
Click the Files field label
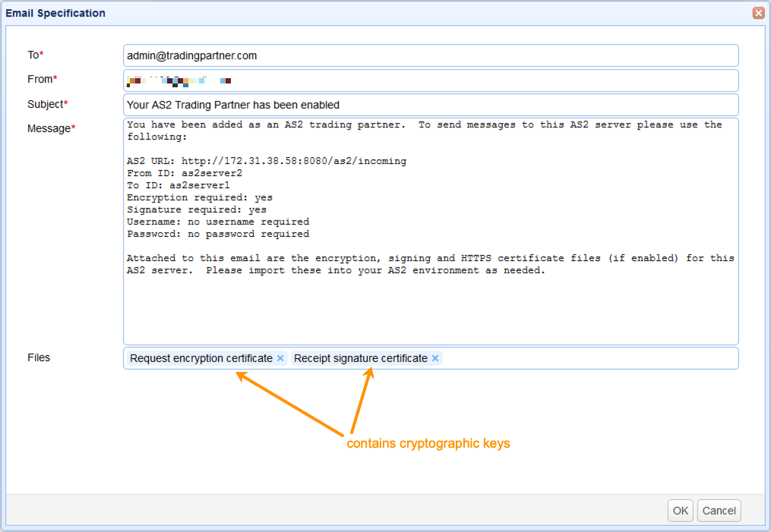tap(39, 357)
